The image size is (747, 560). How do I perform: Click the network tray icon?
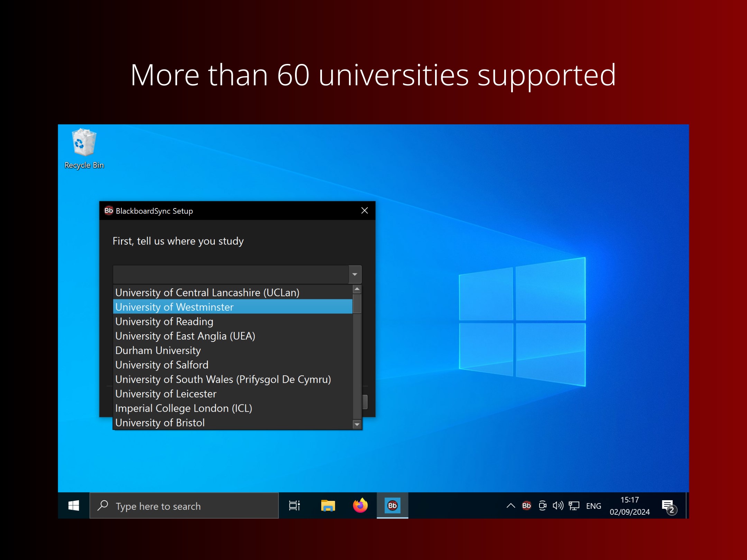click(x=574, y=506)
